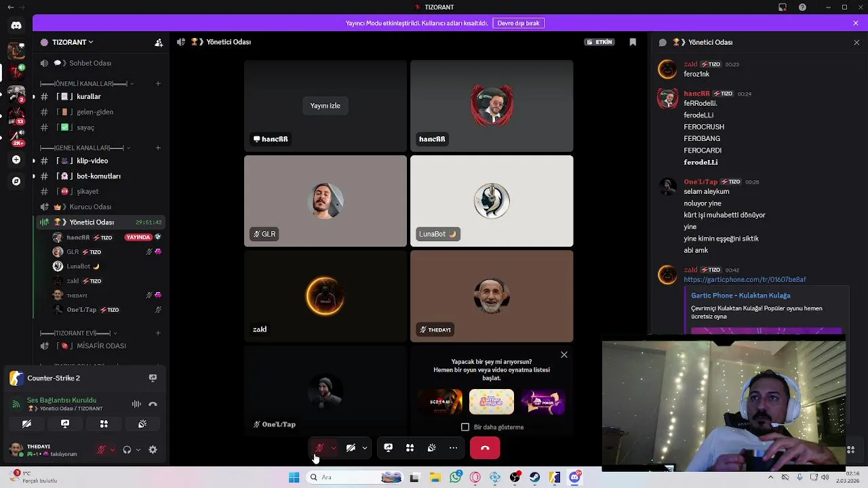
Task: Click Counter-Strike 2 stream screen icon
Action: point(153,378)
